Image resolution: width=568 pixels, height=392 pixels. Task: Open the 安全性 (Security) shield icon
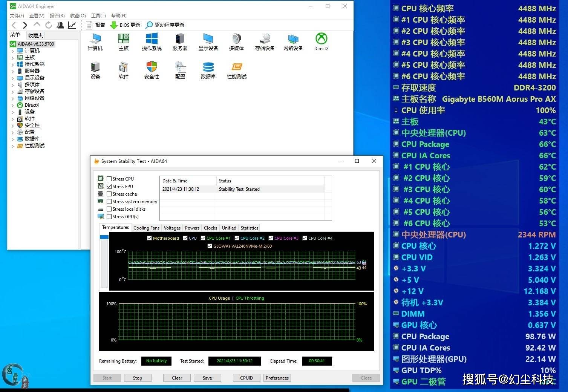152,70
